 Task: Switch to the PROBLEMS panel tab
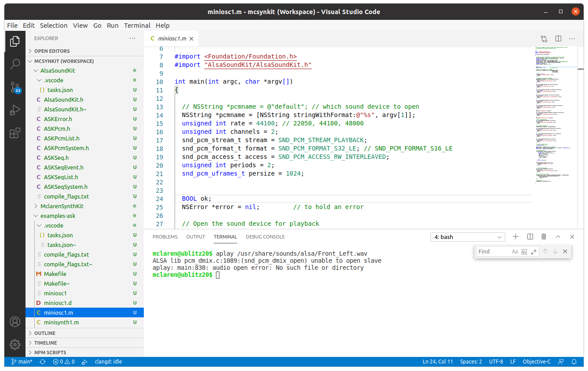[165, 237]
